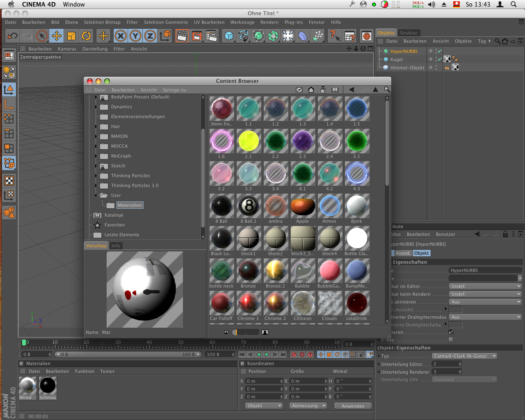Screen dimensions: 525x420
Task: Click the texture tag on Kugel
Action: pyautogui.click(x=447, y=59)
